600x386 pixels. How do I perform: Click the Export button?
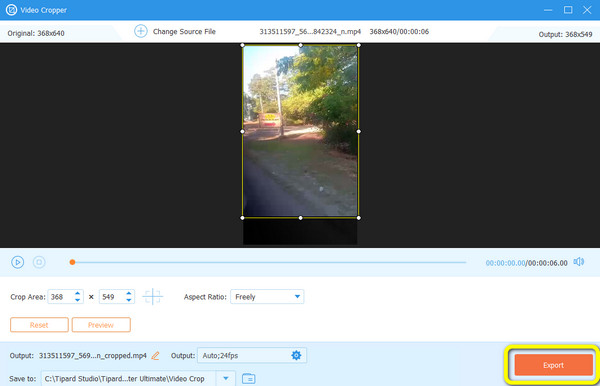(553, 365)
